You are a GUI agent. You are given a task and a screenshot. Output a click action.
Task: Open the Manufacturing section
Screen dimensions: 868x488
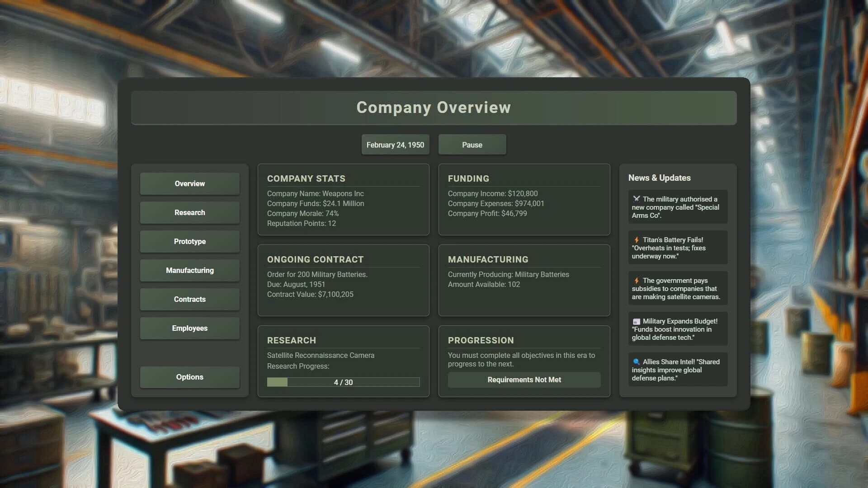(189, 270)
